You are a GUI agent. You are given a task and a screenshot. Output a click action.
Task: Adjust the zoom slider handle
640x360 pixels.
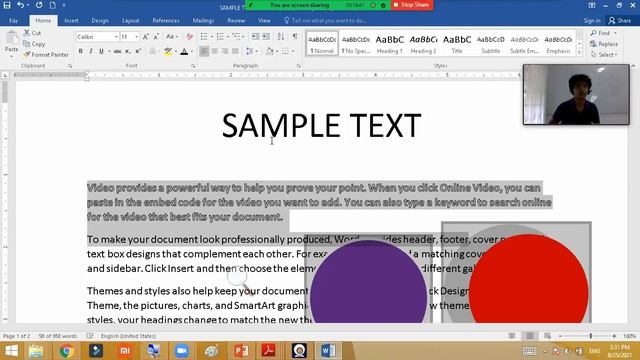(x=591, y=336)
